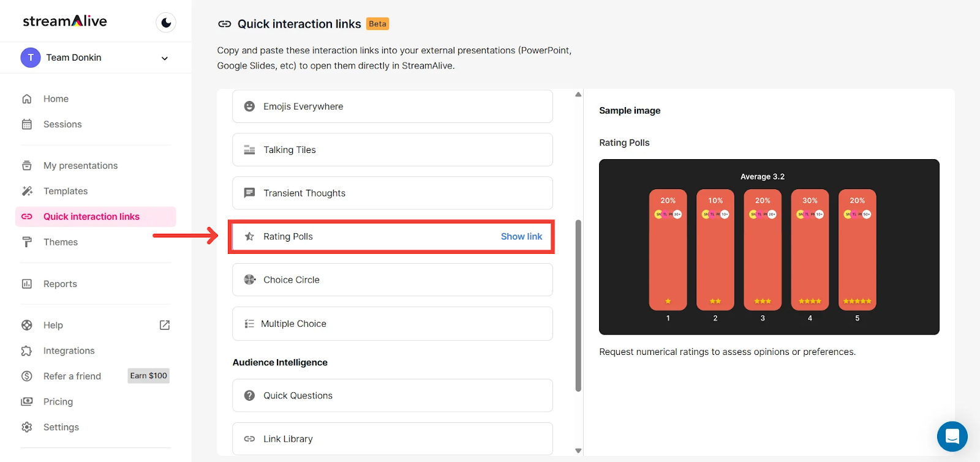This screenshot has width=980, height=462.
Task: Click the Sessions calendar icon
Action: 27,124
